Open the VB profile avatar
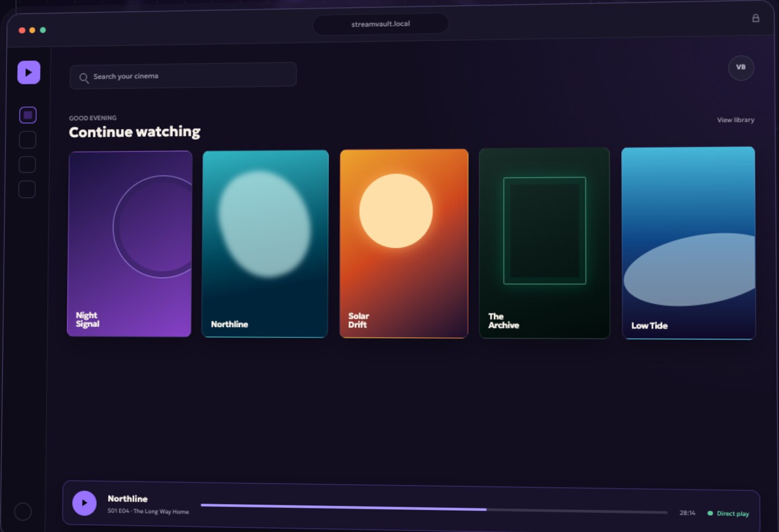The height and width of the screenshot is (532, 779). pyautogui.click(x=741, y=68)
